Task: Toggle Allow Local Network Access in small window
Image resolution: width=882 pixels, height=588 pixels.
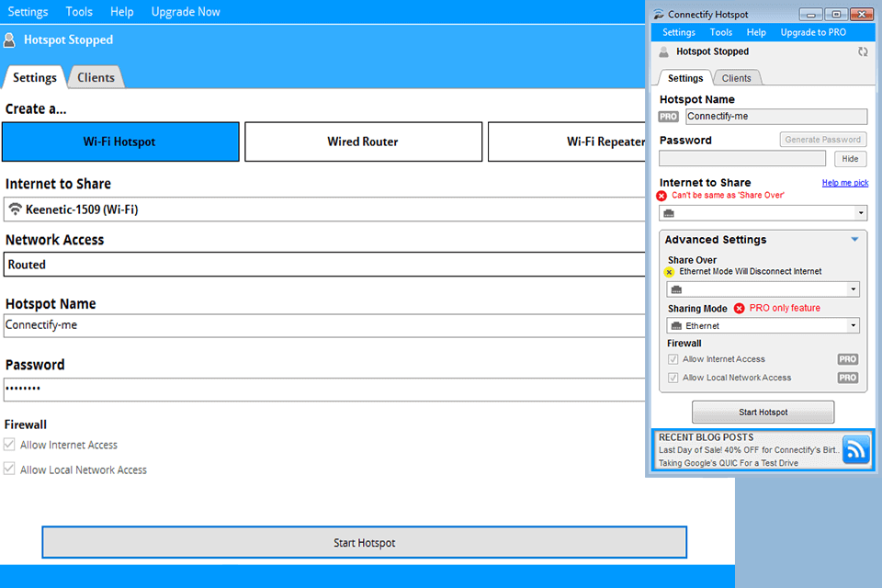Action: (x=673, y=378)
